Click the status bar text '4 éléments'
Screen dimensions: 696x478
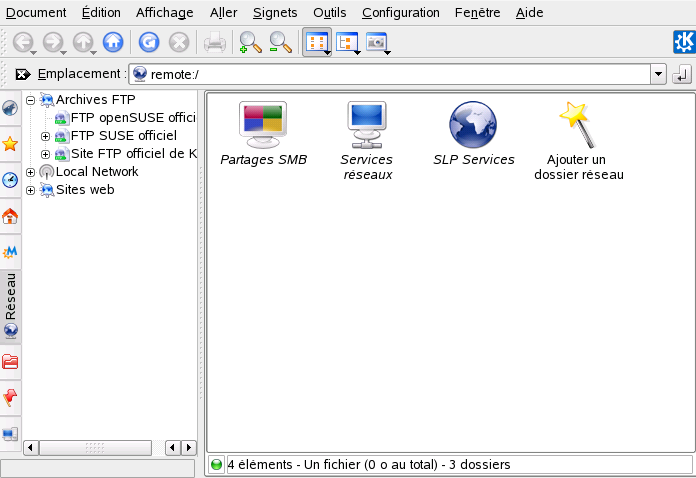260,465
